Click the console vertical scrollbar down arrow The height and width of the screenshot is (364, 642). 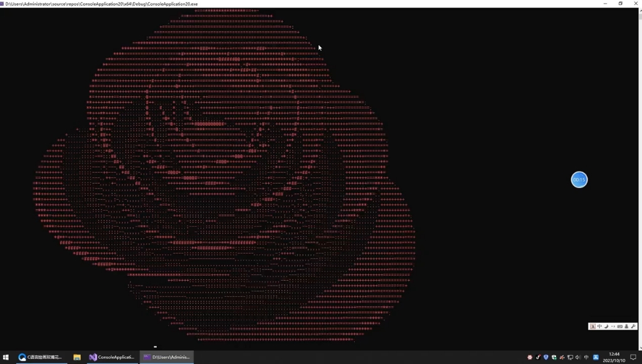640,348
